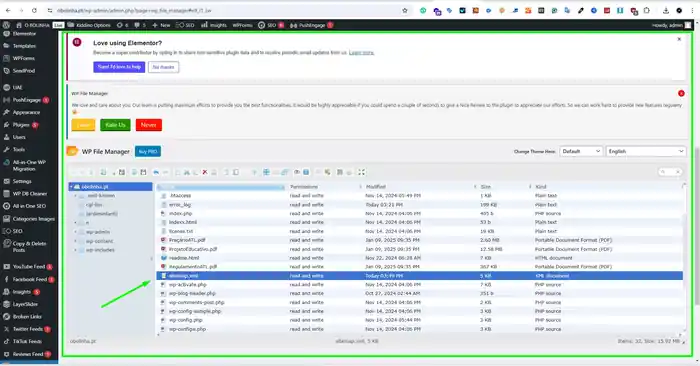Click the red Never button

[x=149, y=125]
